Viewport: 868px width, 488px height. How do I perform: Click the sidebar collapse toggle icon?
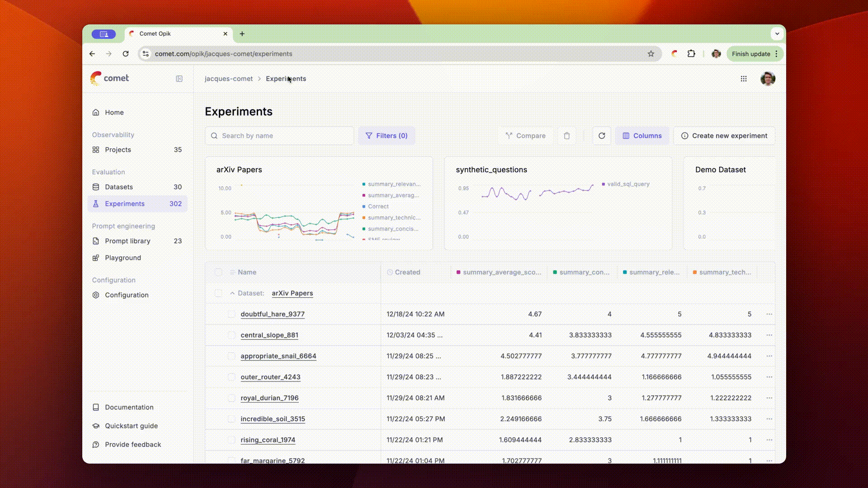(179, 78)
